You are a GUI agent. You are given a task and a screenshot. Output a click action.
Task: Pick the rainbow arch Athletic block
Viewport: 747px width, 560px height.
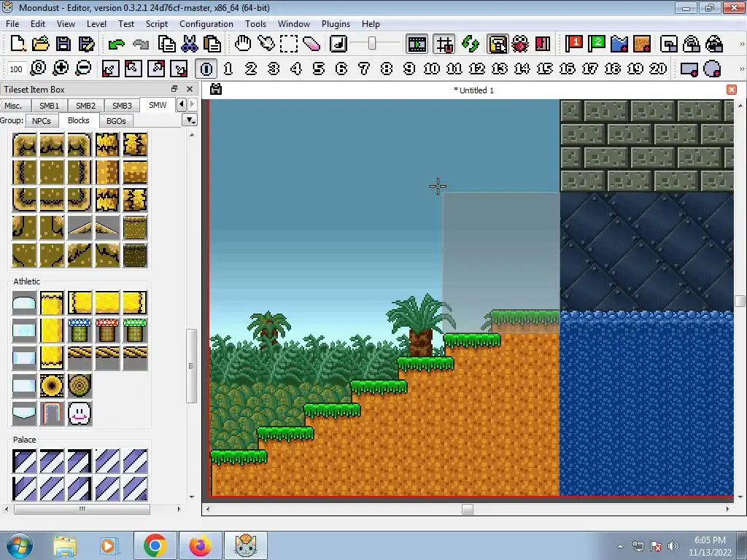52,413
